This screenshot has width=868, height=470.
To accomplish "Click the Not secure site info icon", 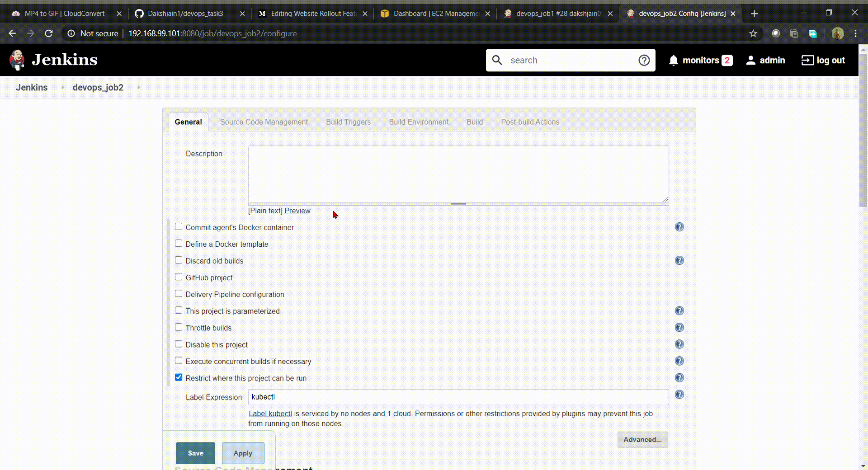I will click(71, 33).
